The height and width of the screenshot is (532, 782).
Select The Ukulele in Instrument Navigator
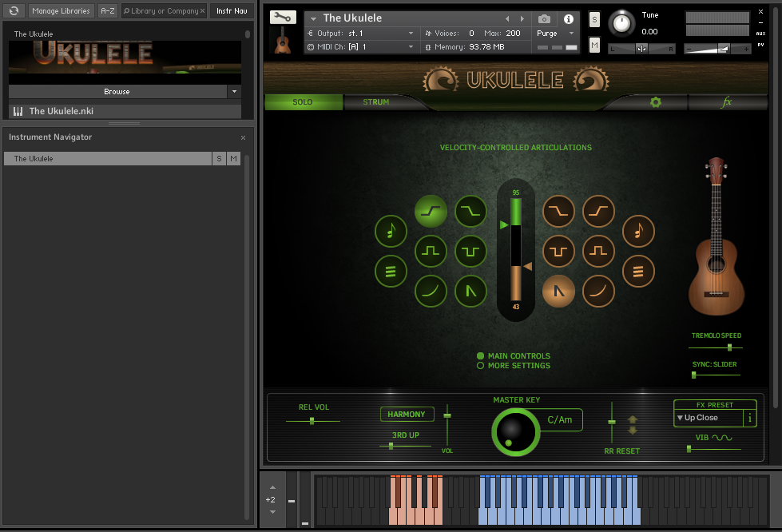(x=108, y=158)
